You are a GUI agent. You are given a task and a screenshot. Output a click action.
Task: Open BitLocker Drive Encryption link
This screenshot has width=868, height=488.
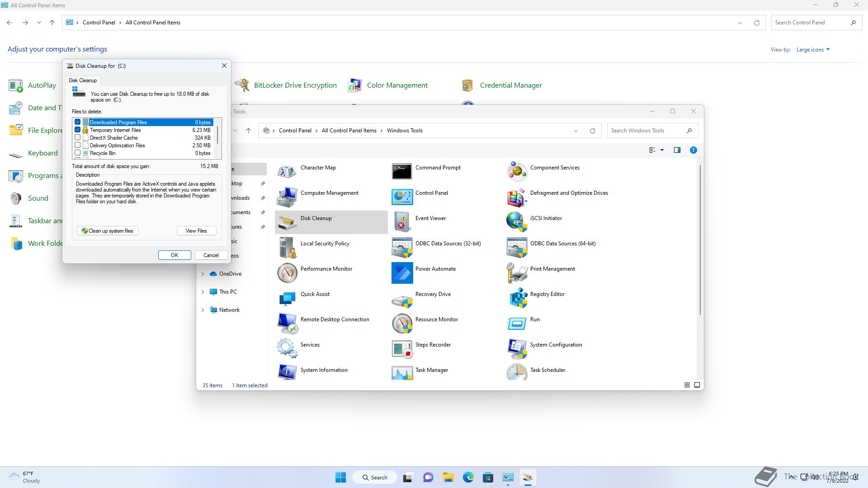[295, 85]
